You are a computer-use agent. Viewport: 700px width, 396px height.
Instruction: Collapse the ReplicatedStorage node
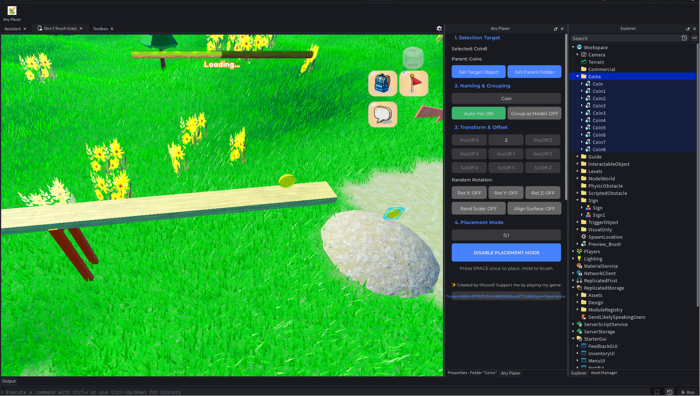(573, 288)
